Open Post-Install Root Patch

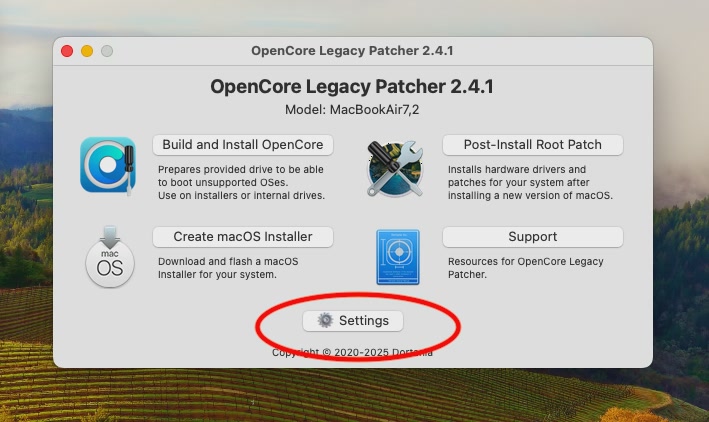pyautogui.click(x=533, y=145)
